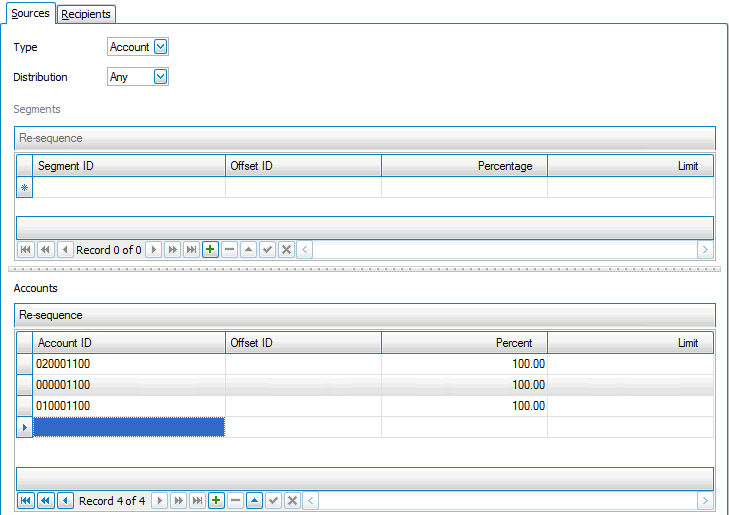Click the Account ID column header

[x=129, y=343]
